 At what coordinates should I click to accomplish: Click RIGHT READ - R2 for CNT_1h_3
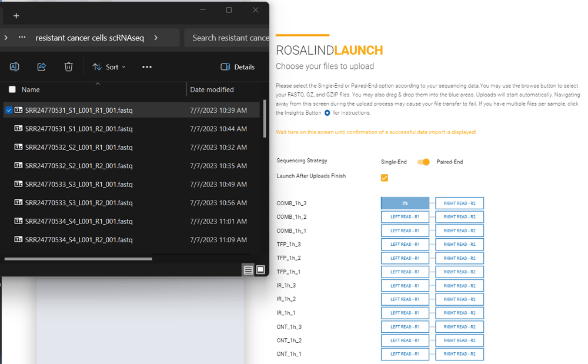pyautogui.click(x=459, y=327)
